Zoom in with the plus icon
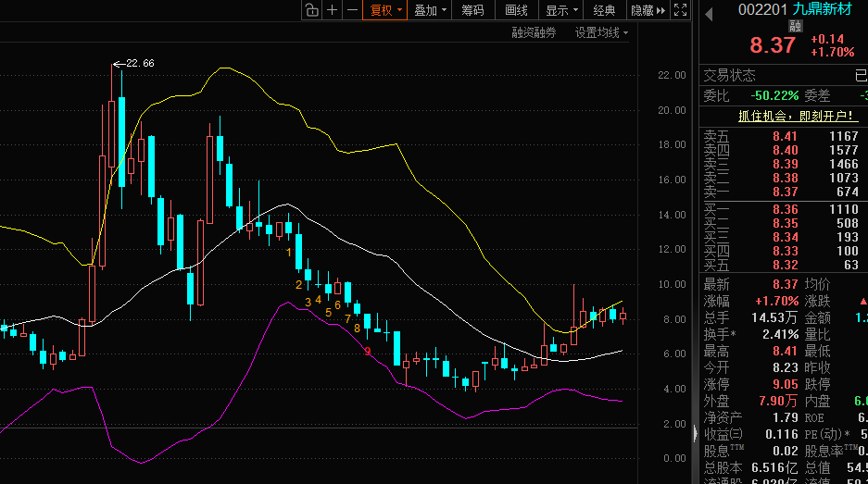Image resolution: width=868 pixels, height=484 pixels. tap(333, 10)
